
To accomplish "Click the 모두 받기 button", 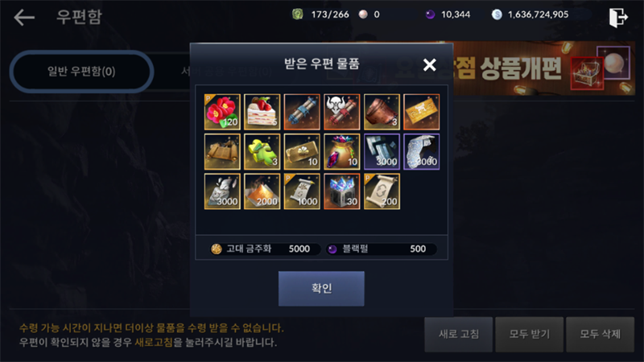I will [x=529, y=334].
